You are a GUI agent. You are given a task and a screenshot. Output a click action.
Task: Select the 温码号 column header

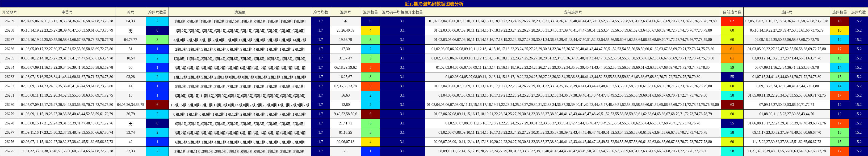(345, 12)
